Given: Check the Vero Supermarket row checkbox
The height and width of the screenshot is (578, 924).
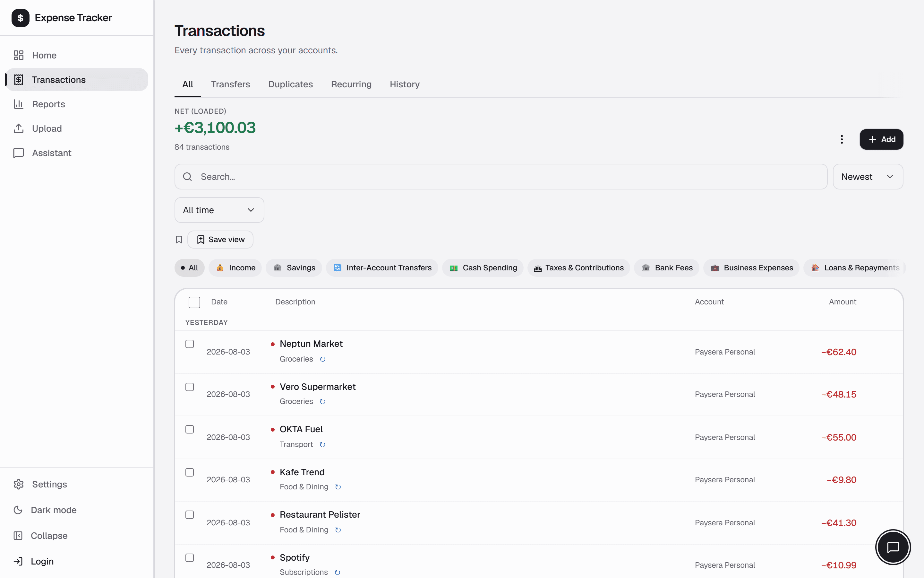Looking at the screenshot, I should (x=190, y=387).
